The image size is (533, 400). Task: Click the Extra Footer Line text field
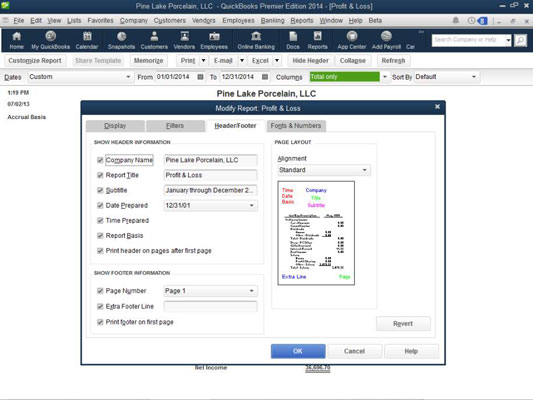point(210,306)
